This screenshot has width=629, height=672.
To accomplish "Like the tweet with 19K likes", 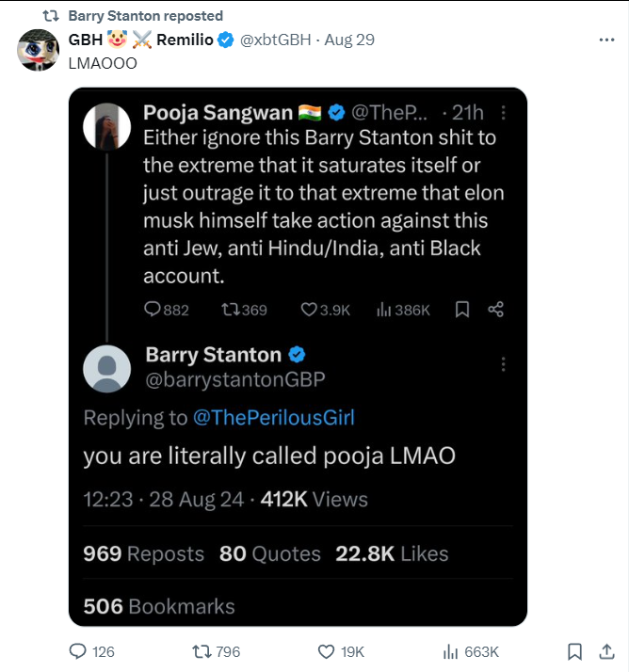I will (x=326, y=652).
